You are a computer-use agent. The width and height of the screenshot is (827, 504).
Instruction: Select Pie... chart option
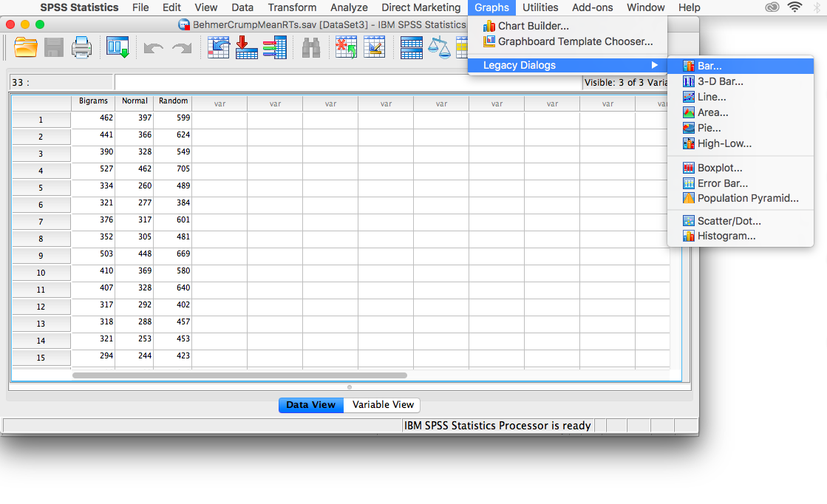tap(741, 128)
